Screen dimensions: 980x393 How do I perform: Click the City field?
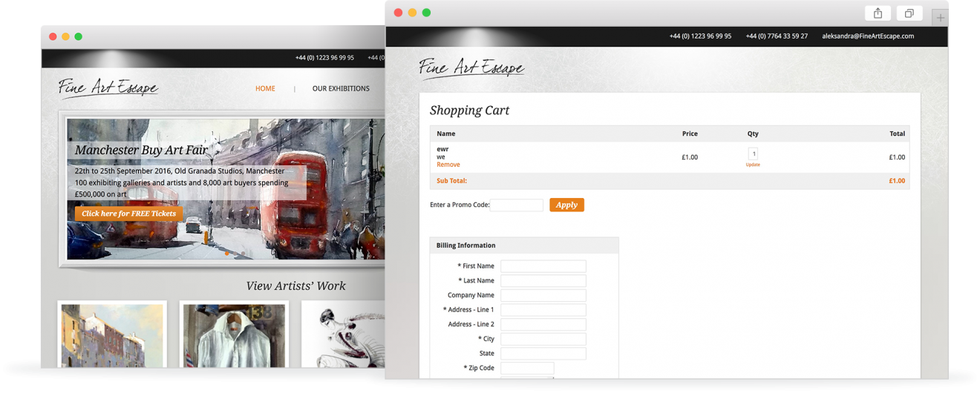click(x=543, y=339)
